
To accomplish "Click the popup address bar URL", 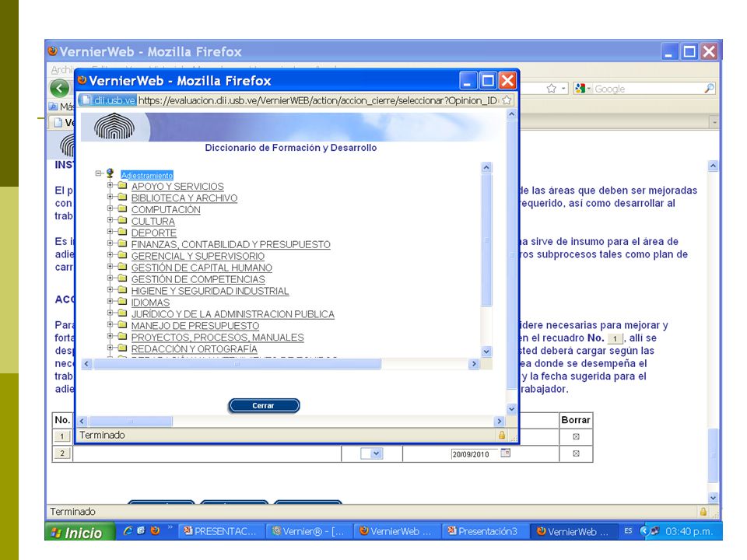I will [x=318, y=100].
